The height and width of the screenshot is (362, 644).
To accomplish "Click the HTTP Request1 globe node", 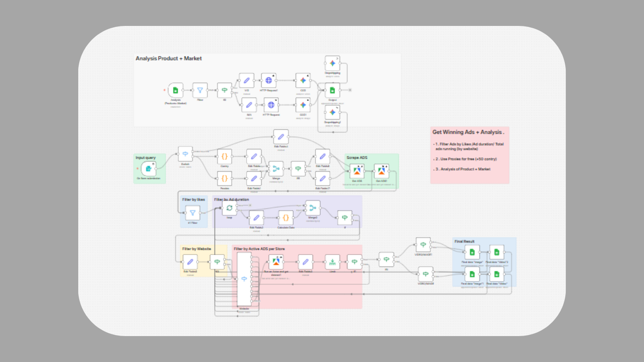I will pyautogui.click(x=270, y=80).
